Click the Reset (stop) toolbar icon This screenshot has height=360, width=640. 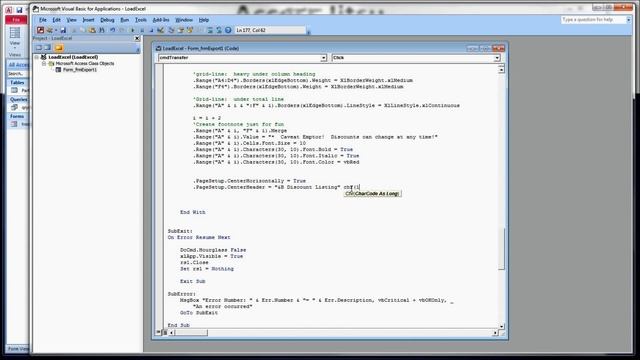pos(151,30)
